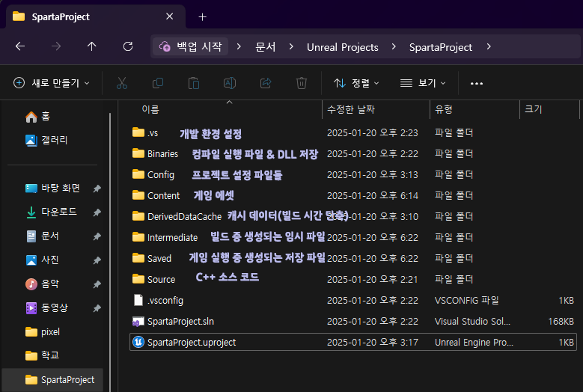Image resolution: width=583 pixels, height=392 pixels.
Task: Open 홈 in the sidebar
Action: pos(37,117)
